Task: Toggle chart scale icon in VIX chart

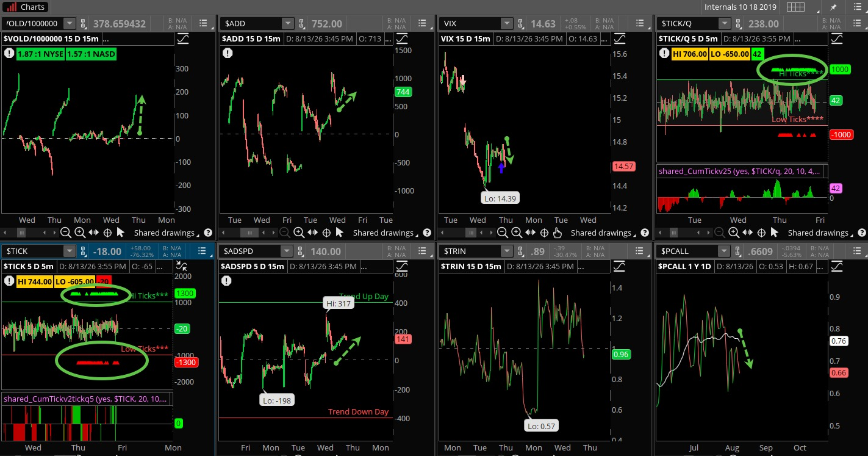Action: pos(619,38)
